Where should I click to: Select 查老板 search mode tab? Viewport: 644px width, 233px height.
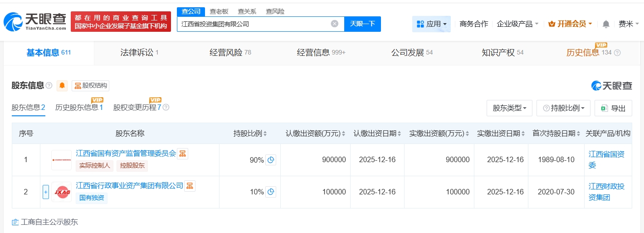click(x=219, y=11)
